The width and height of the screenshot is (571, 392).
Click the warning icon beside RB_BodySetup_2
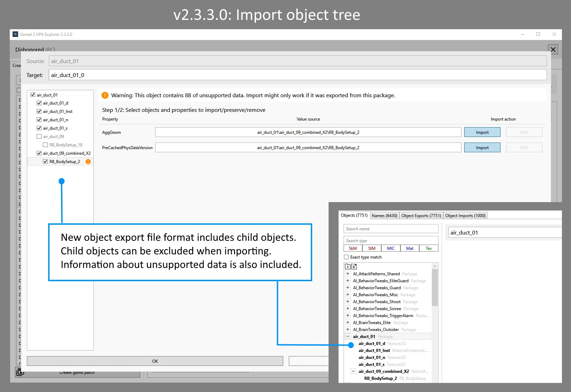(x=88, y=162)
